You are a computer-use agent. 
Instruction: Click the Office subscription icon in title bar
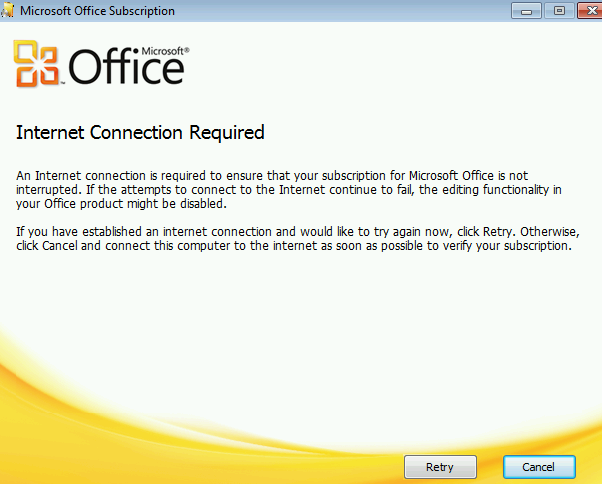(x=10, y=11)
